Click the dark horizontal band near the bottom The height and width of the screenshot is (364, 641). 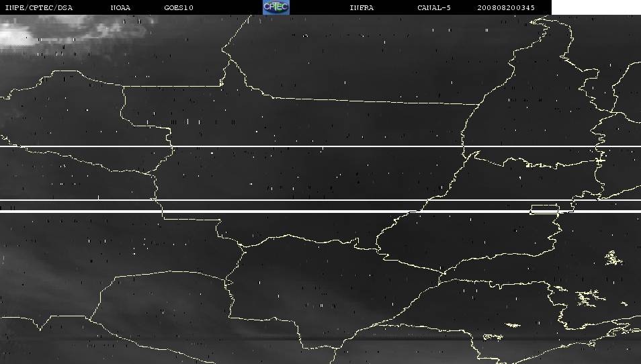(x=202, y=340)
